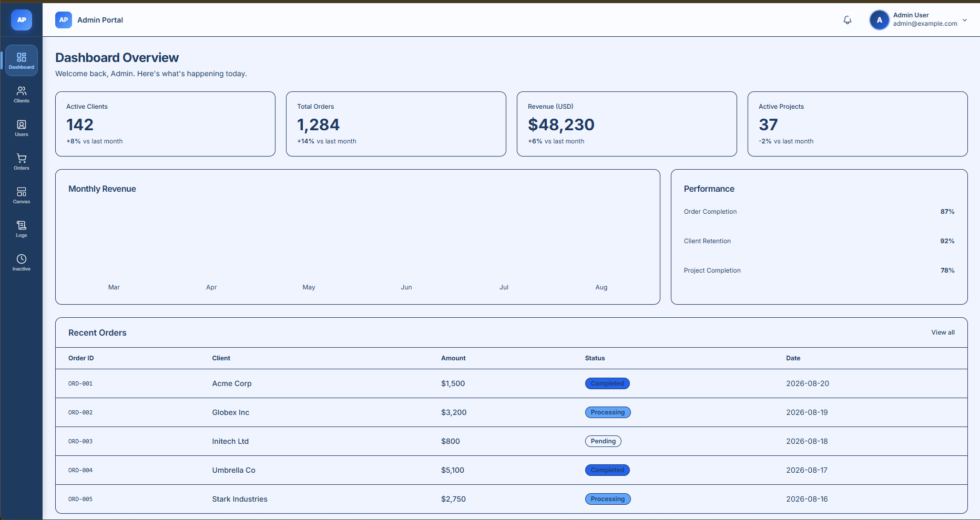The image size is (980, 520).
Task: Open the Clients sidebar icon
Action: 22,94
